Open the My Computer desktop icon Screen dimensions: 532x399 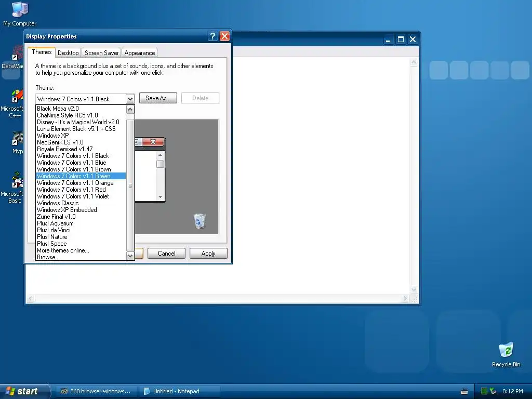pos(20,14)
